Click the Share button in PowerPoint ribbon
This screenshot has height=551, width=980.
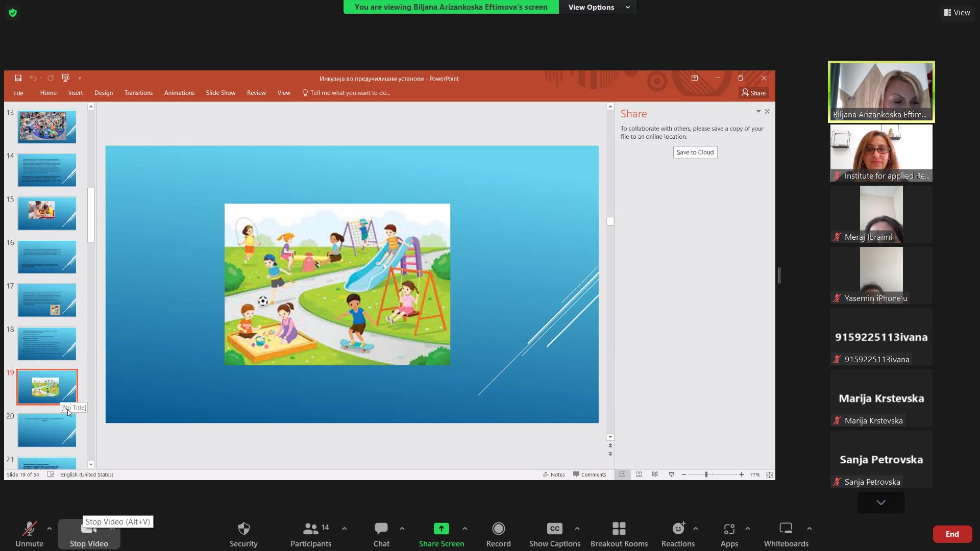click(x=754, y=93)
